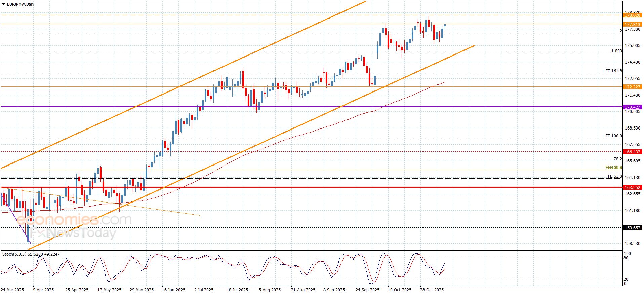
Task: Click the 171.480 price scale value
Action: pyautogui.click(x=632, y=95)
